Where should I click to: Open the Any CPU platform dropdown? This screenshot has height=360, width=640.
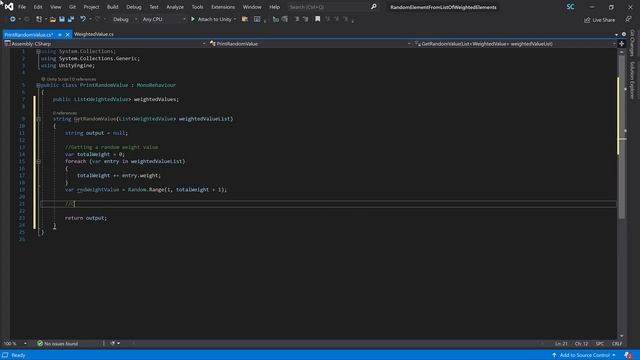click(163, 19)
